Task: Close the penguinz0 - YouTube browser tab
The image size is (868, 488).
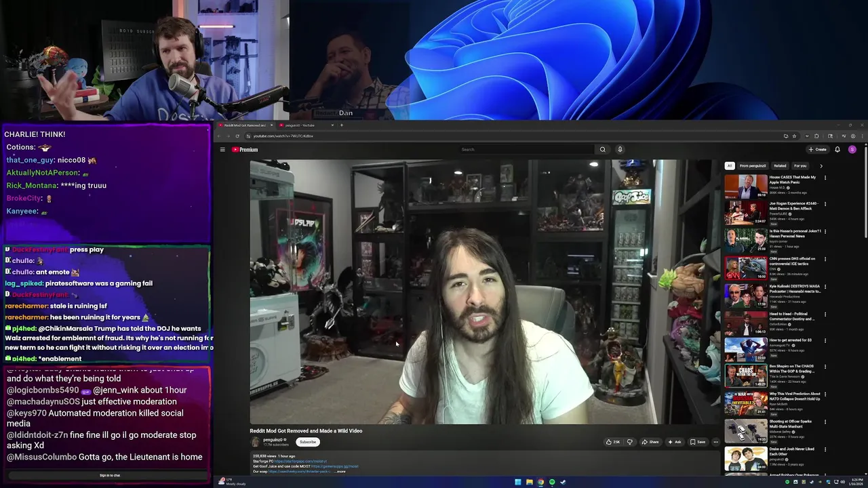Action: pyautogui.click(x=332, y=125)
